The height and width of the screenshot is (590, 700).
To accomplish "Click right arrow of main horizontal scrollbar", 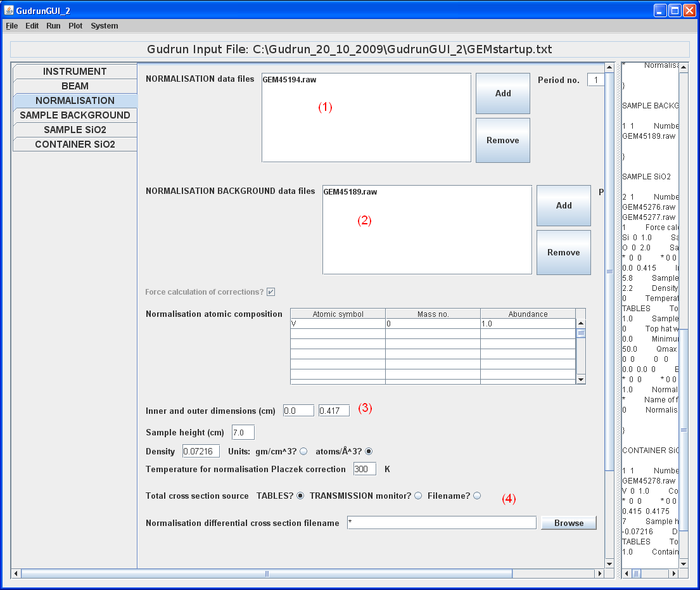I will (x=599, y=574).
